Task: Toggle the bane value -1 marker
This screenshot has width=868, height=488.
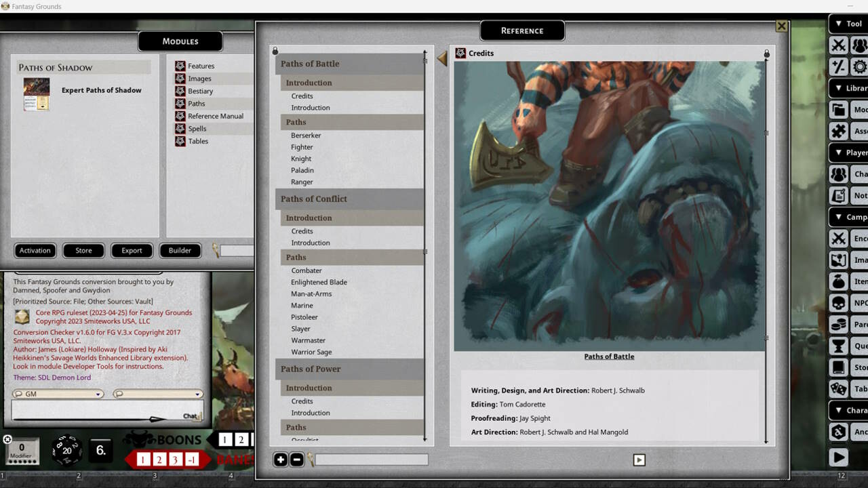Action: (192, 460)
